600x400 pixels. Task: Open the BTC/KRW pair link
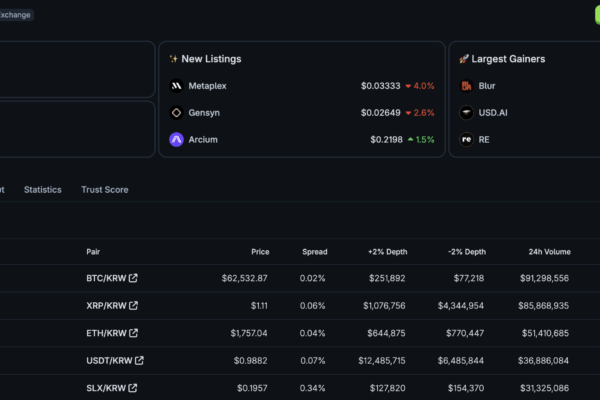pyautogui.click(x=106, y=278)
